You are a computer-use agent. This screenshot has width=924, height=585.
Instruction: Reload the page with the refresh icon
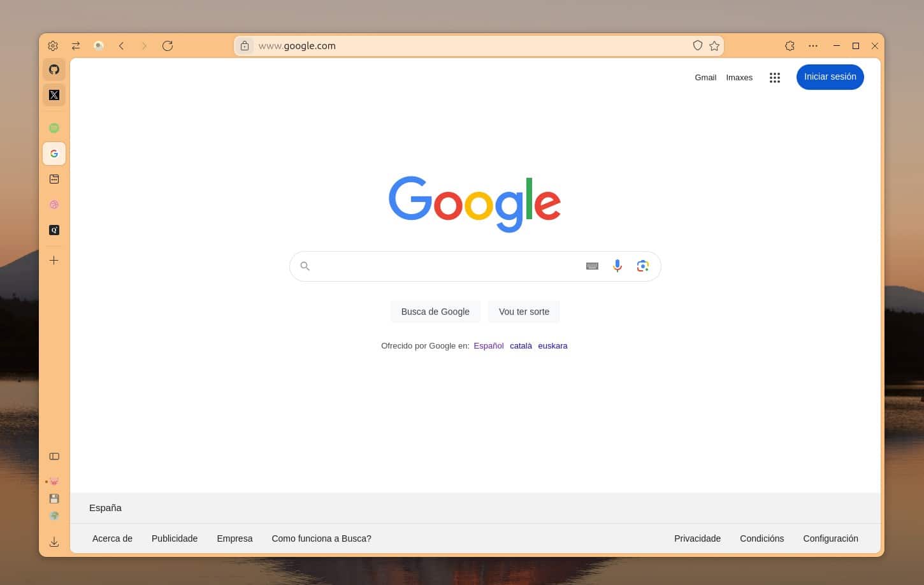pyautogui.click(x=168, y=46)
